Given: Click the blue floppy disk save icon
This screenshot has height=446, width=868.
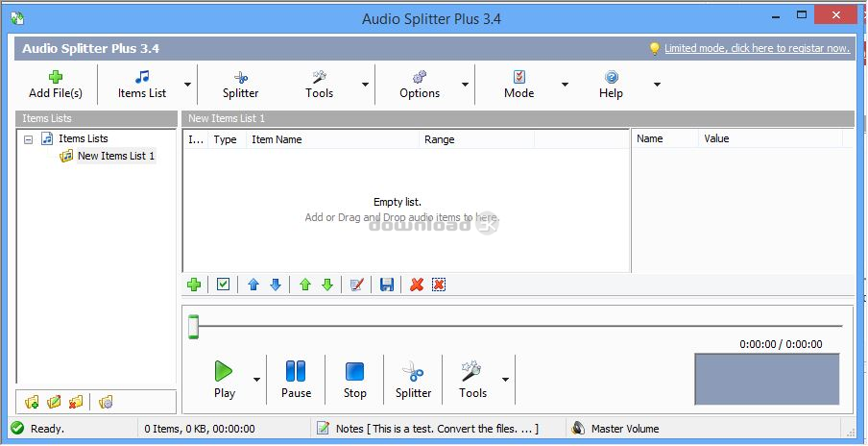Looking at the screenshot, I should tap(387, 285).
